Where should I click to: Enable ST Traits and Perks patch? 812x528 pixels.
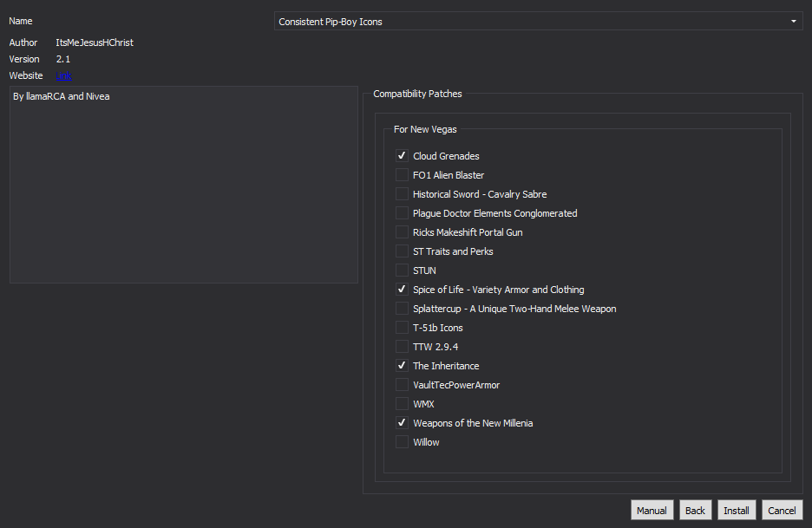click(x=402, y=251)
